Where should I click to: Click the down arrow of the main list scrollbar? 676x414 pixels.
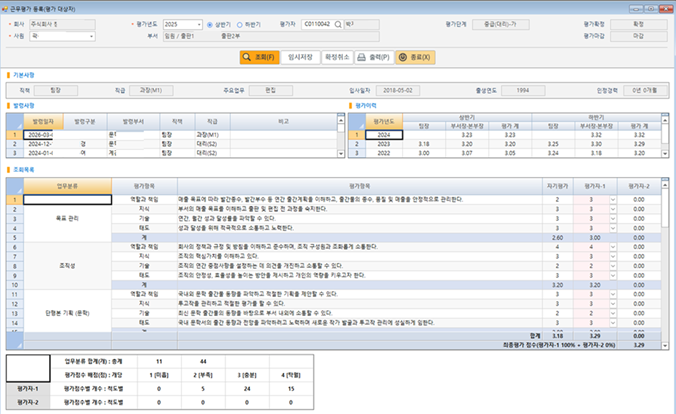tap(665, 345)
